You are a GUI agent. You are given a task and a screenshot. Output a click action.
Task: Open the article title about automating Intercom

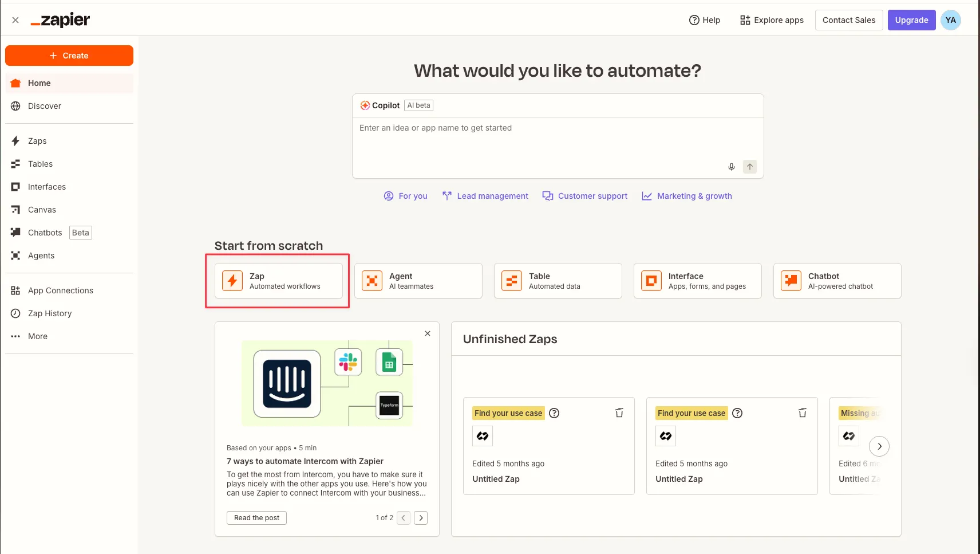tap(305, 461)
